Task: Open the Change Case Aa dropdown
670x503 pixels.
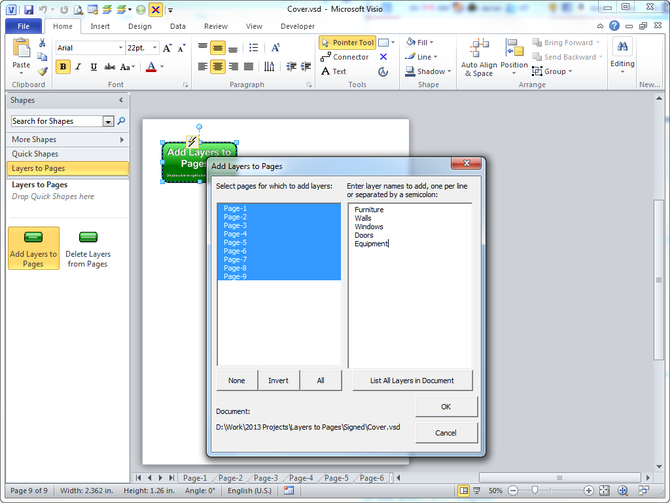Action: click(127, 67)
